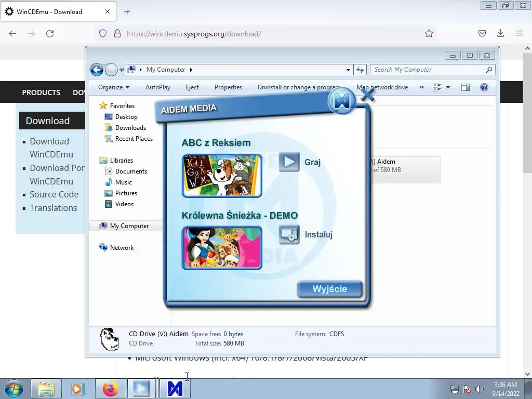Open a new Firefox tab
Image resolution: width=532 pixels, height=399 pixels.
pos(127,12)
